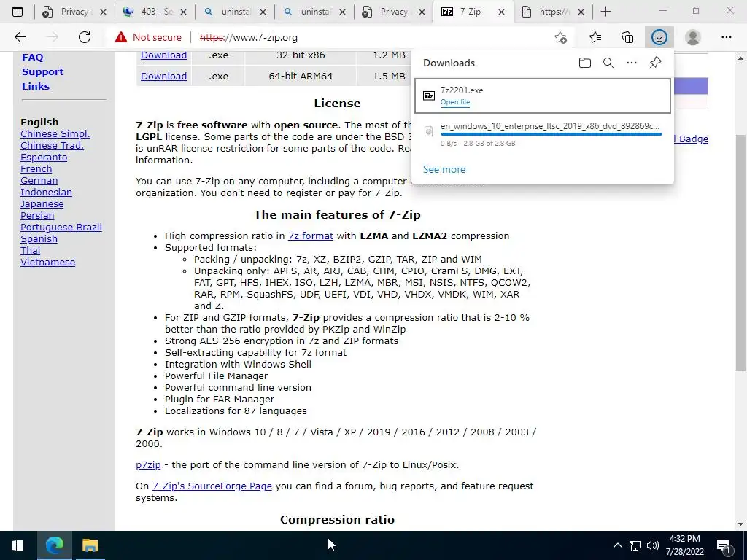Switch to the first uninstall search tab
Image resolution: width=747 pixels, height=560 pixels.
click(234, 12)
